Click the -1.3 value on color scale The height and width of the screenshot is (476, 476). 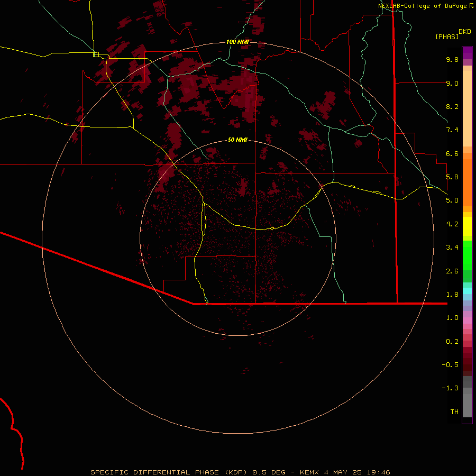pos(450,388)
